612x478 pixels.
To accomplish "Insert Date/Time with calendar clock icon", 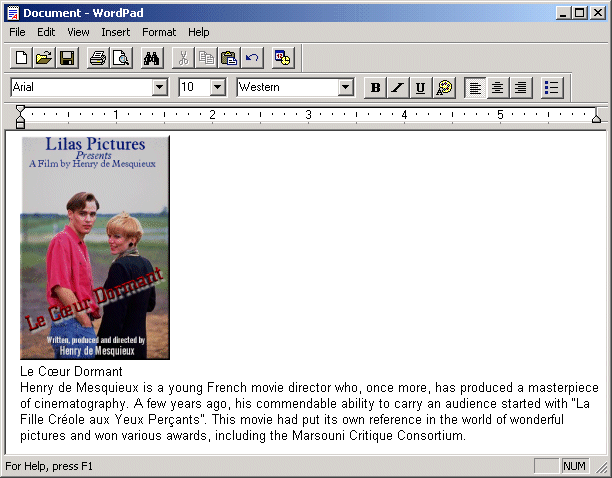I will [x=283, y=58].
